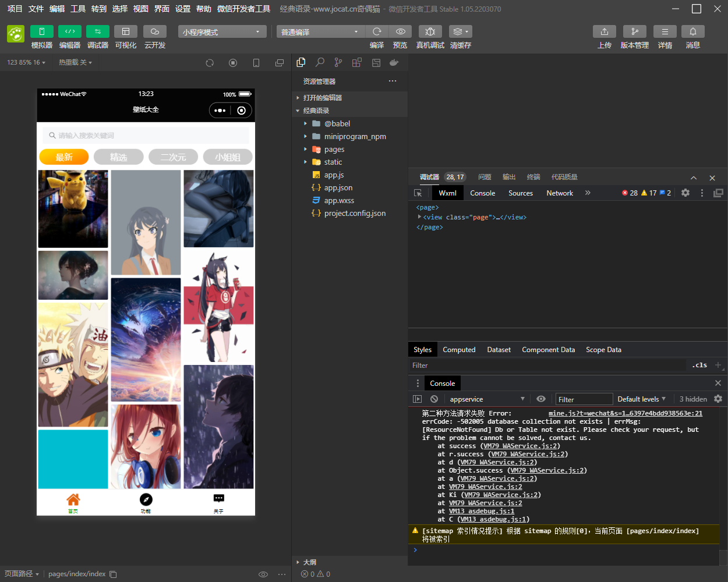
Task: Open the Problems (问题) tab
Action: (485, 177)
